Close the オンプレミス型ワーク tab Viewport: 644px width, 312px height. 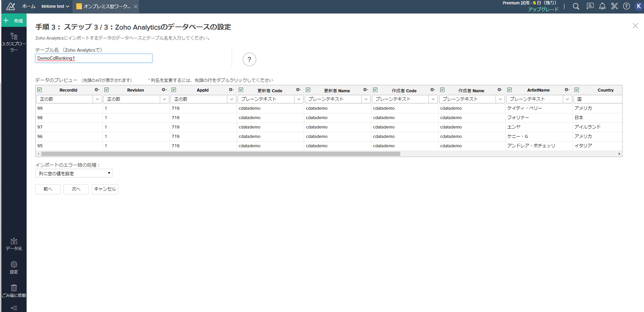tap(135, 6)
